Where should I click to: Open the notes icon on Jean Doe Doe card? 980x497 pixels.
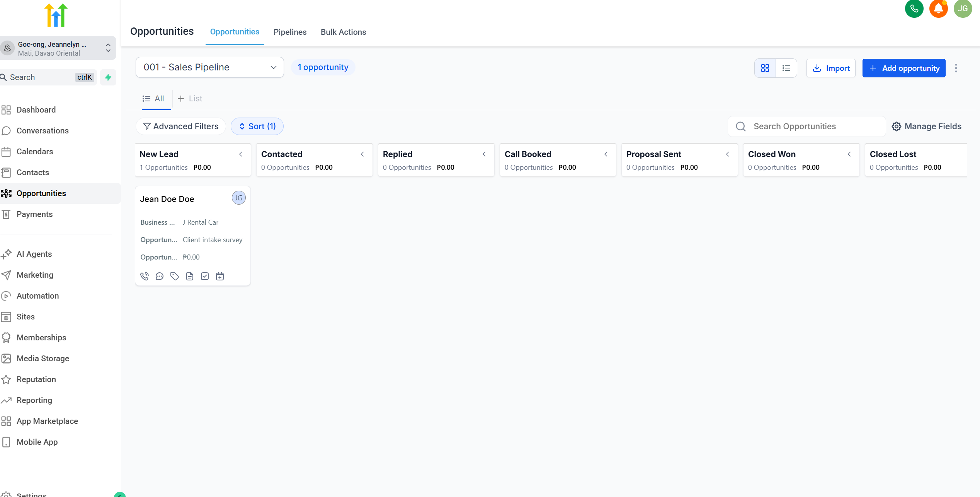click(x=190, y=276)
